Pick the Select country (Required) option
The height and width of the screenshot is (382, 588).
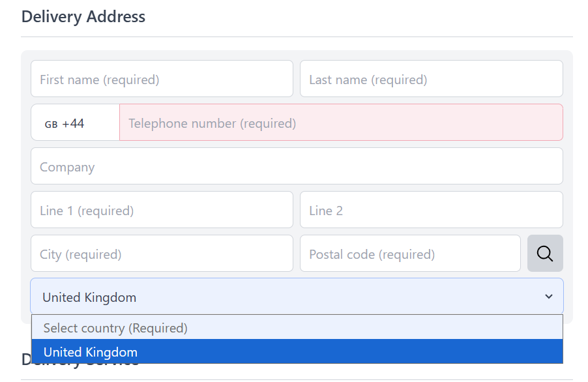pyautogui.click(x=297, y=328)
